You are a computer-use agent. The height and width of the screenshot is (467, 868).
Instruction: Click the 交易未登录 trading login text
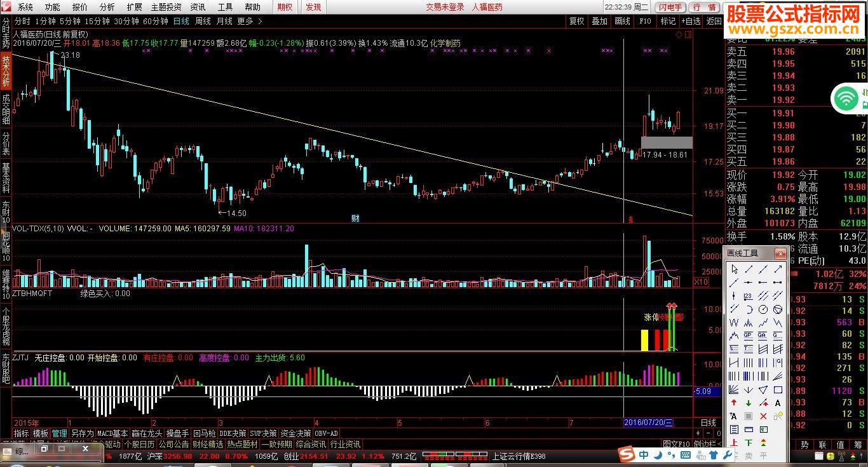click(444, 7)
